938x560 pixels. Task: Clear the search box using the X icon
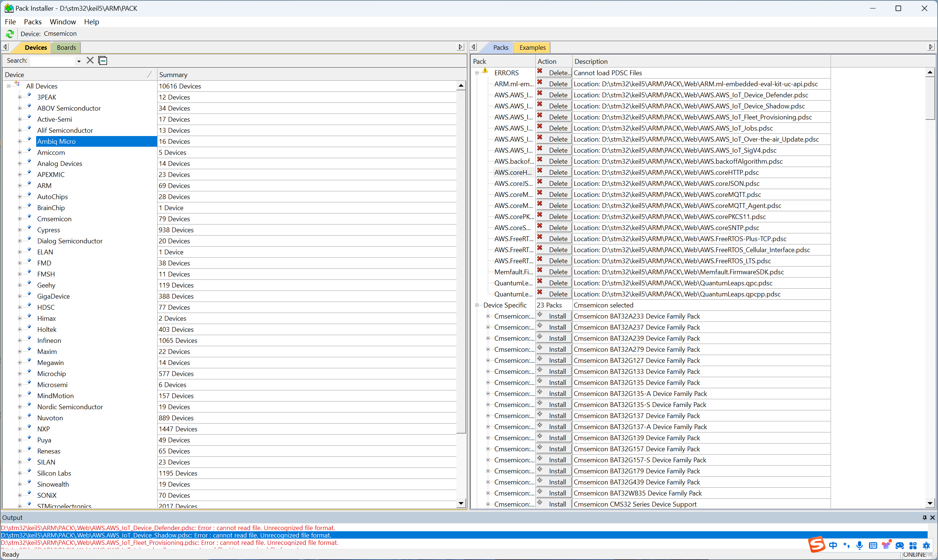coord(90,60)
